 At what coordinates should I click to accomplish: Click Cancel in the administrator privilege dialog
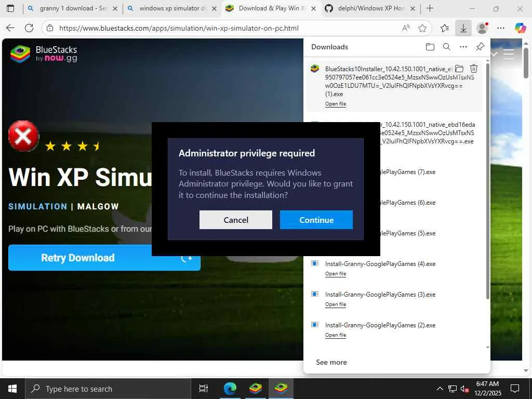pyautogui.click(x=236, y=220)
